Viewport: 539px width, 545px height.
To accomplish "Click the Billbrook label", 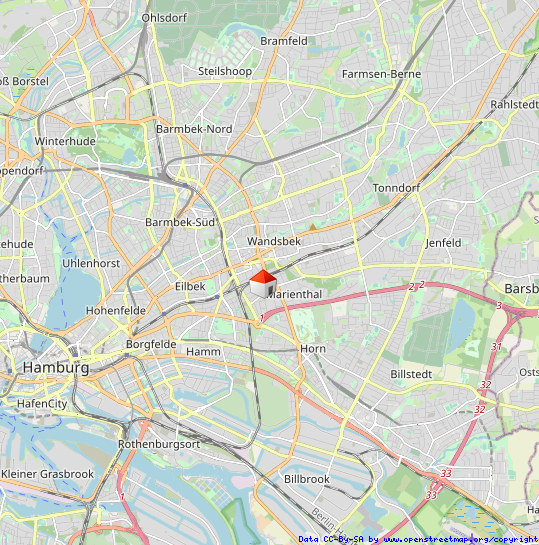I will [x=307, y=479].
